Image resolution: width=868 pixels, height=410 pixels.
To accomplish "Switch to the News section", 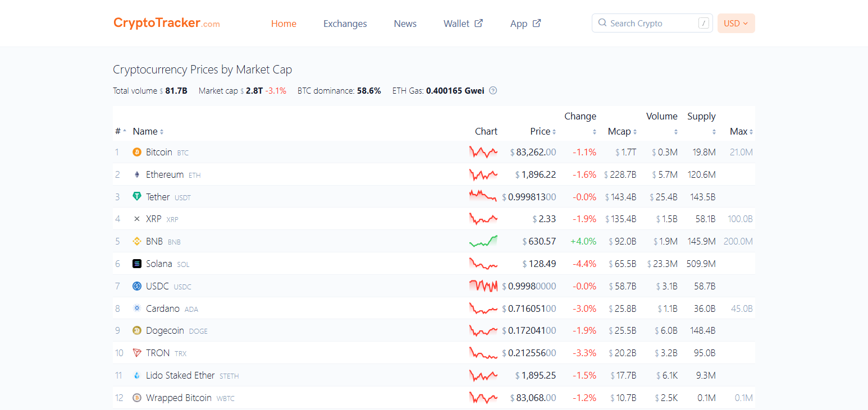I will pos(405,24).
